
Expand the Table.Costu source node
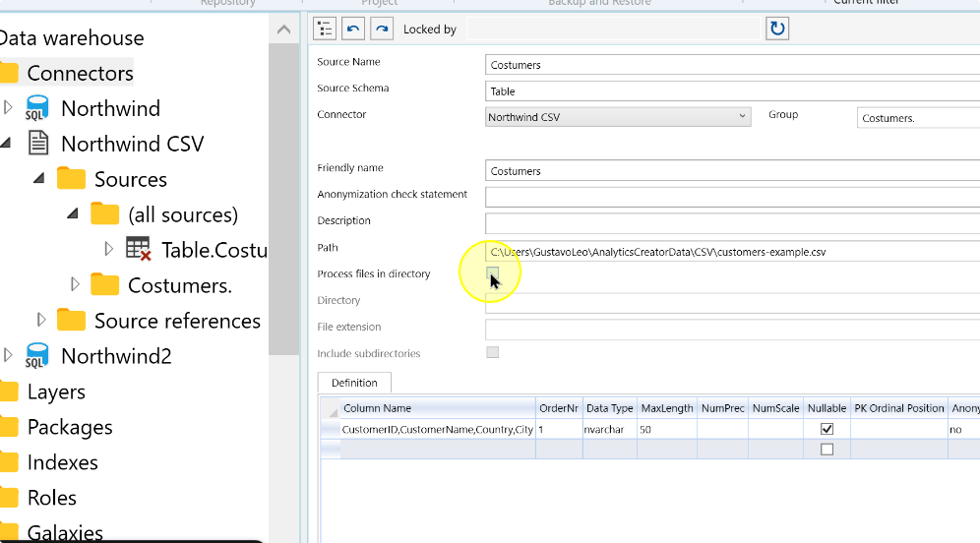(x=109, y=249)
